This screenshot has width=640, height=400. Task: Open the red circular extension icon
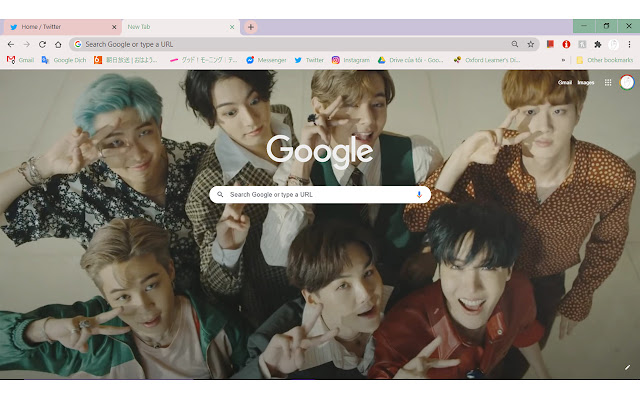coord(566,44)
